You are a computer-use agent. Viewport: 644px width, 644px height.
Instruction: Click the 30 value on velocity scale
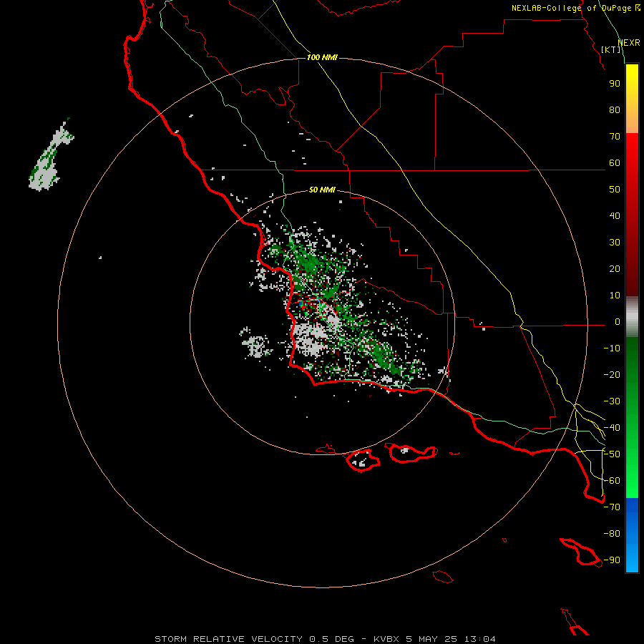pos(615,243)
